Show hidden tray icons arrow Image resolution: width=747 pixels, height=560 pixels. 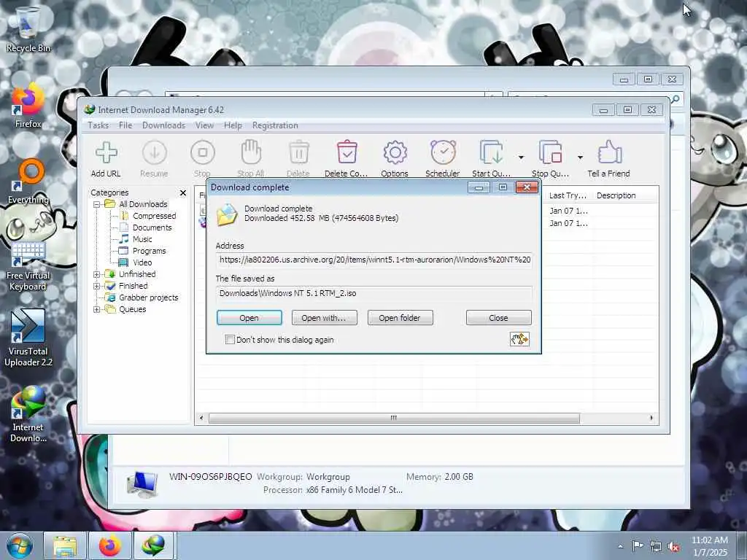click(x=620, y=546)
